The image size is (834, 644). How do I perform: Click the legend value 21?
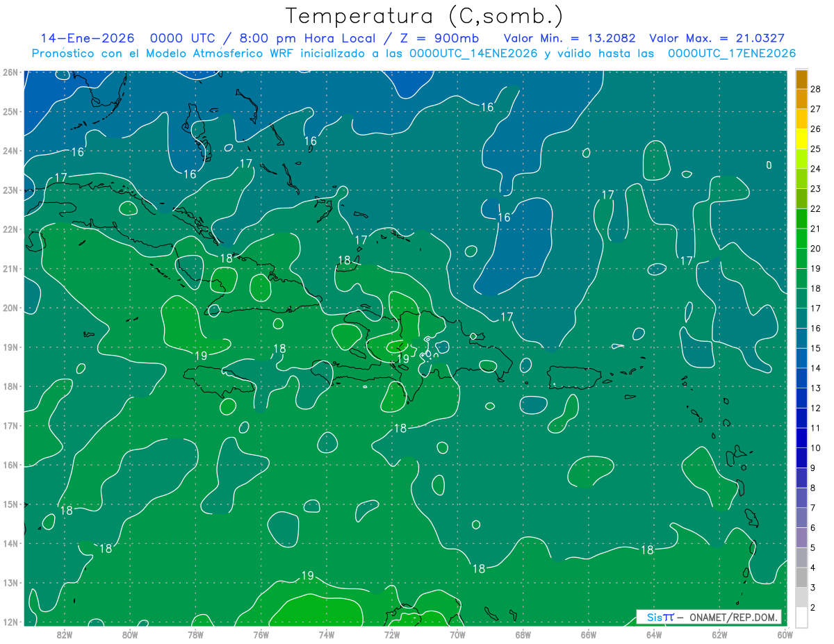tap(815, 229)
